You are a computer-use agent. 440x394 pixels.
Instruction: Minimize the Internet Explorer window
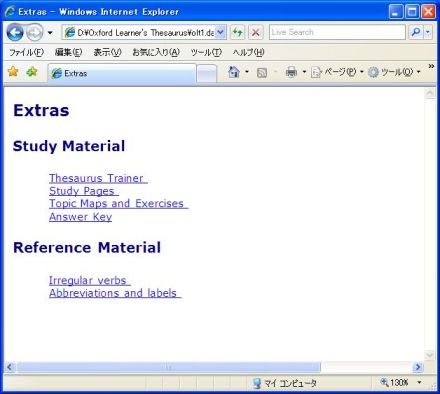tap(396, 12)
